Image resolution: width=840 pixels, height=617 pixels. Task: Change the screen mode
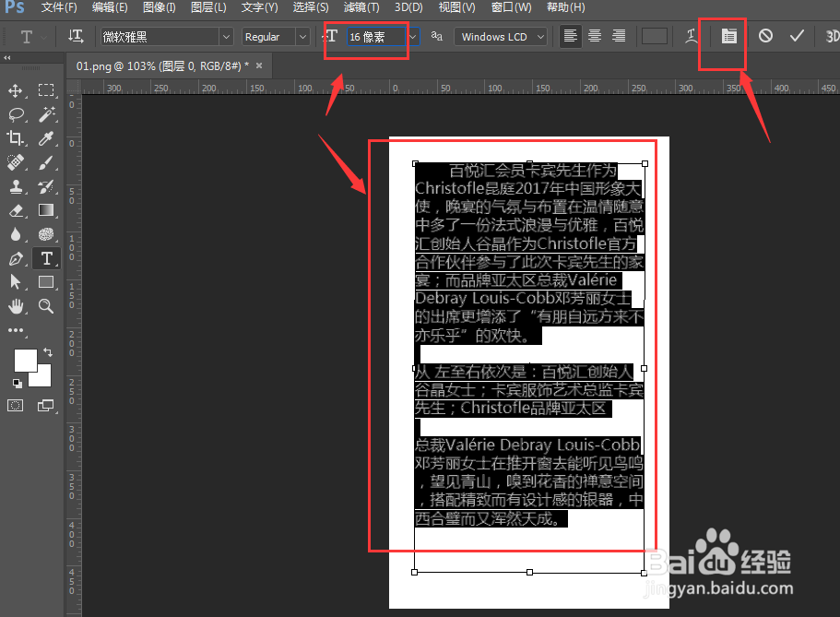click(x=46, y=406)
